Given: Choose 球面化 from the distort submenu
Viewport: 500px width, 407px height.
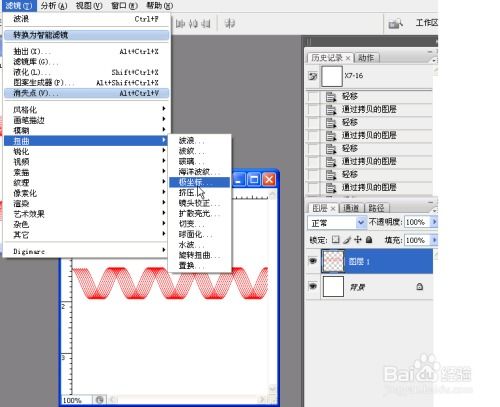Looking at the screenshot, I should (x=199, y=234).
